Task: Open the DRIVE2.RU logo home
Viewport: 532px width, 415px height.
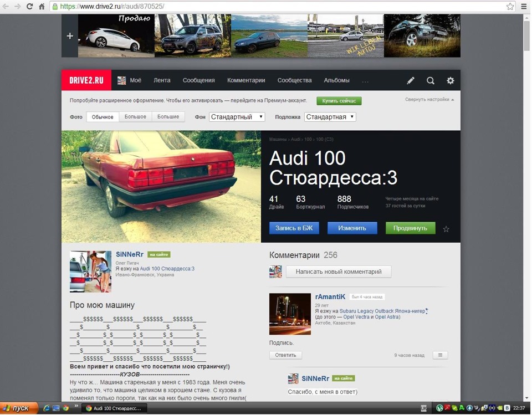Action: (86, 80)
